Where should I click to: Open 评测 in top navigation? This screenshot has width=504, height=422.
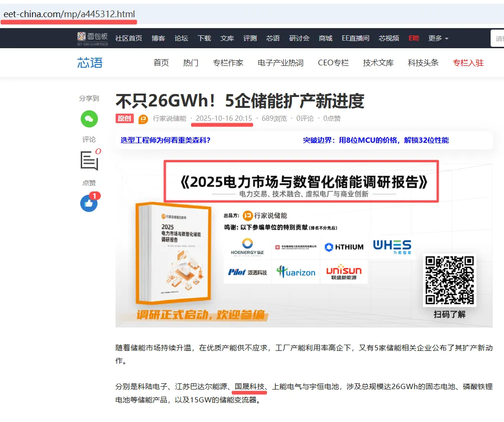pyautogui.click(x=250, y=38)
